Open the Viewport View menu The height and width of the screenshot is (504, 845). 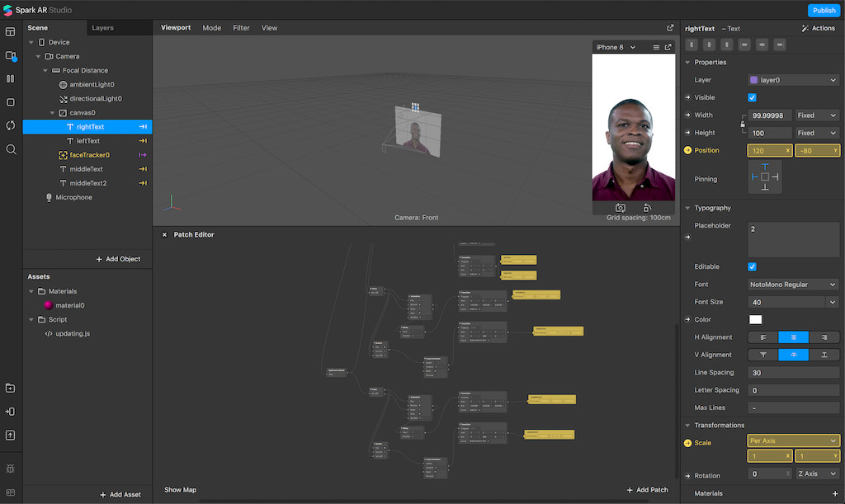pyautogui.click(x=270, y=28)
